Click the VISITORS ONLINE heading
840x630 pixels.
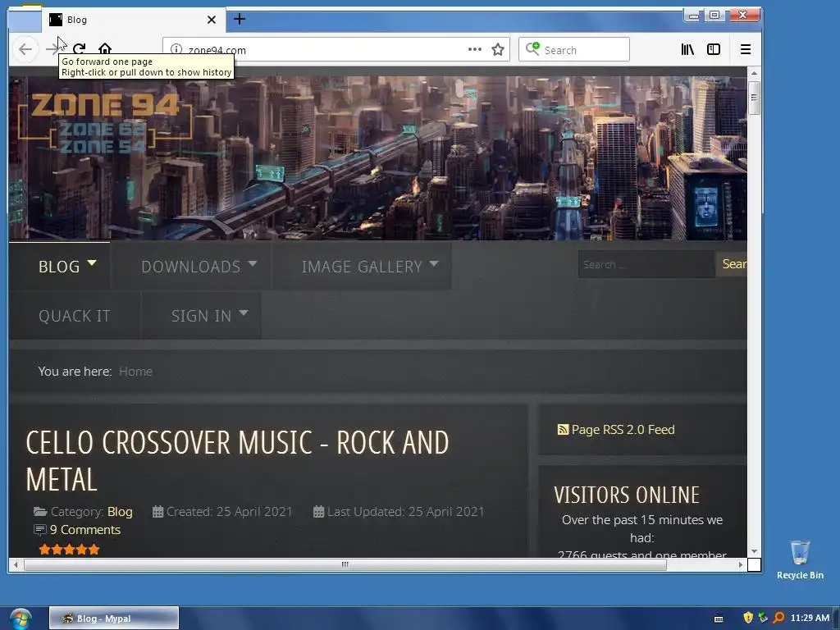(626, 495)
